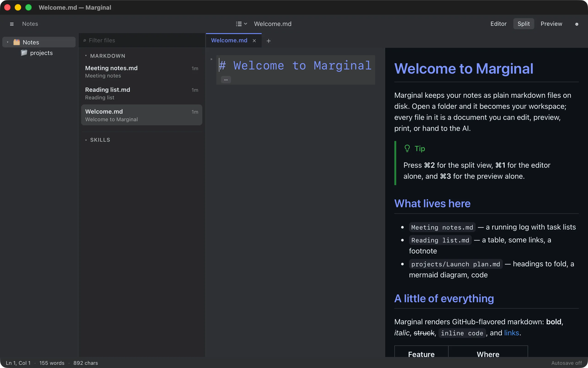Unfold heading using gutter fold arrow
This screenshot has width=588, height=368.
211,59
